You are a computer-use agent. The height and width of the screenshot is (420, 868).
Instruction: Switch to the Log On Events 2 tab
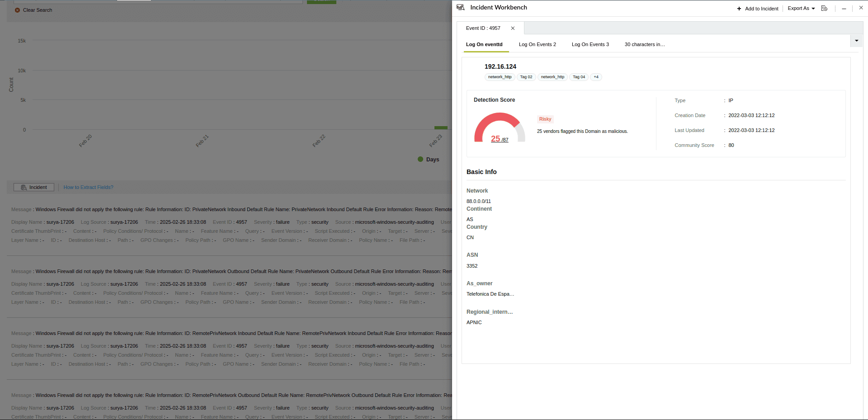tap(538, 44)
